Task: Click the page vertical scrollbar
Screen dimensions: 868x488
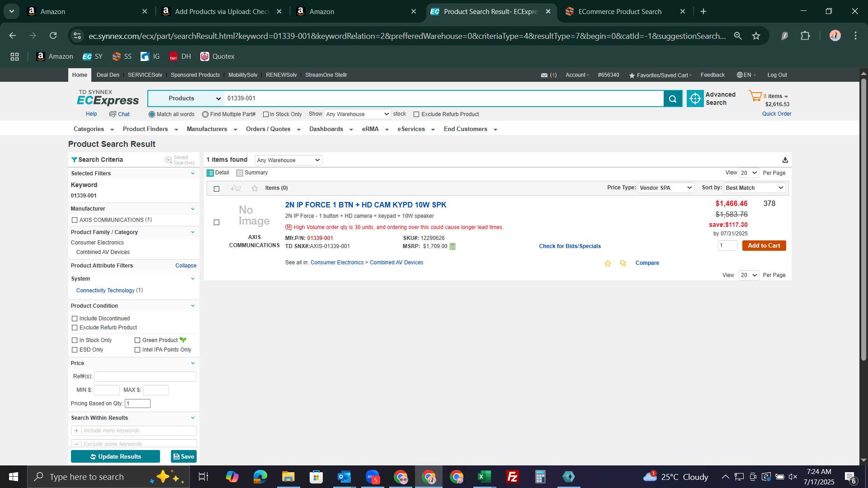Action: 863,220
